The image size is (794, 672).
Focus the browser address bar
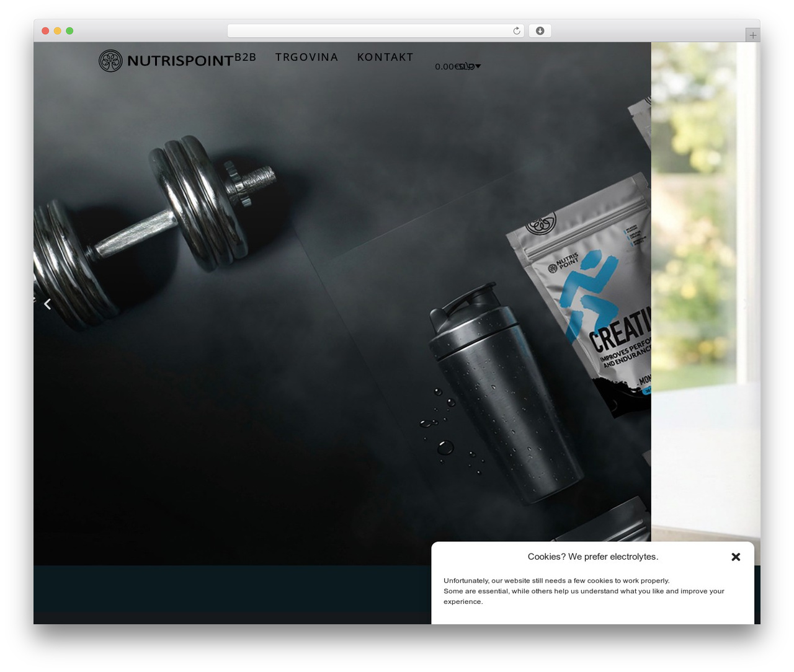[x=376, y=31]
